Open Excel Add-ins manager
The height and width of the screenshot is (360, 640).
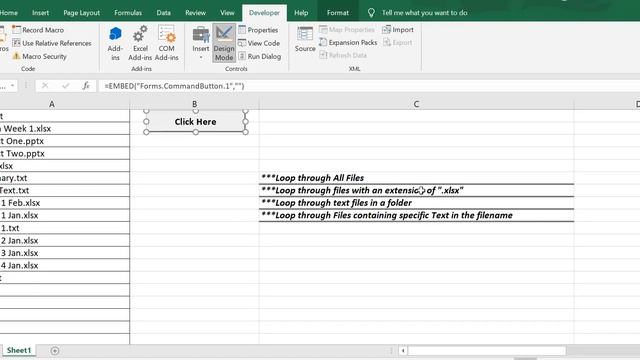point(140,43)
